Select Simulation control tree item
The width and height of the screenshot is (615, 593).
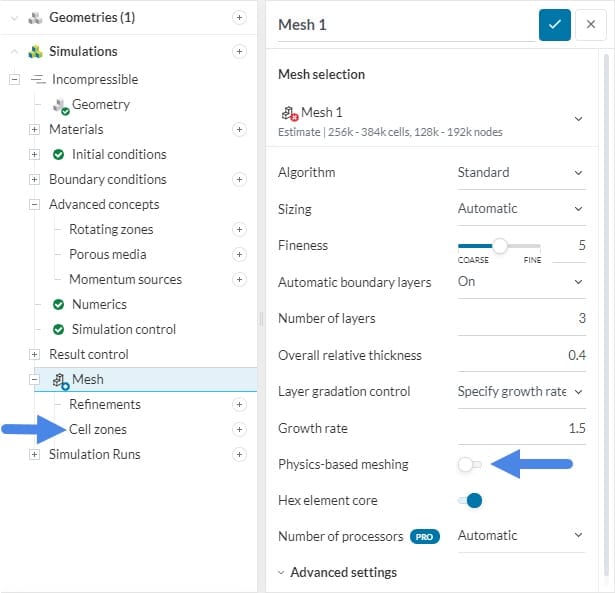coord(123,329)
